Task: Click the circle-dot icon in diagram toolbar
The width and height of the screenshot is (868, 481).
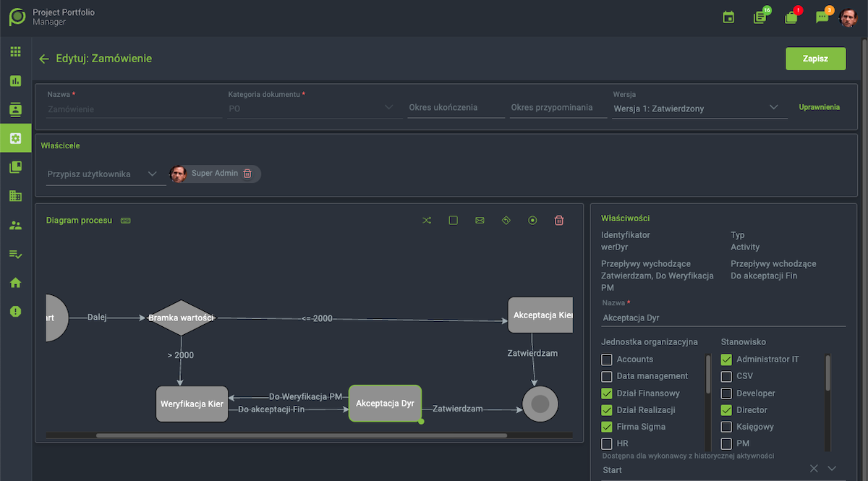Action: 532,221
